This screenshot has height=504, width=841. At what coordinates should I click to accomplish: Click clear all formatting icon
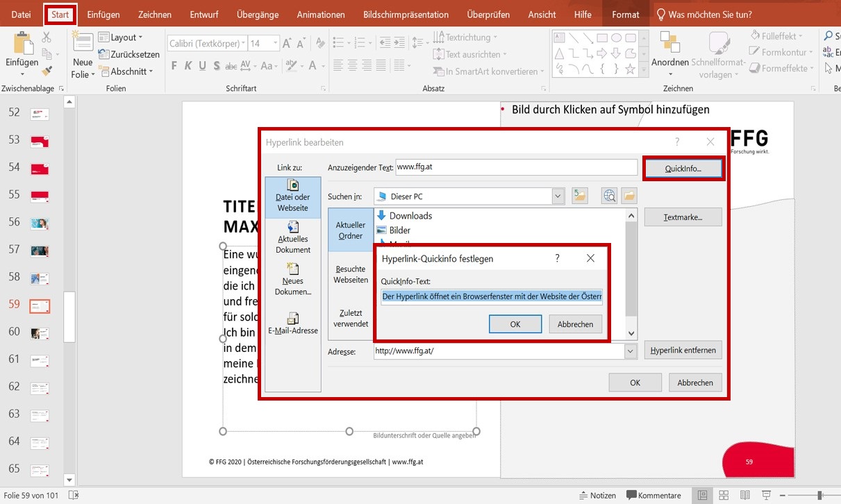319,43
